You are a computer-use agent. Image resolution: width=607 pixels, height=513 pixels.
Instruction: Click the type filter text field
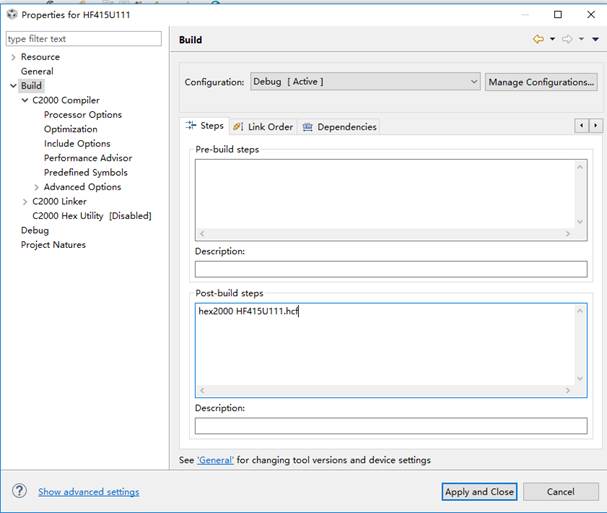click(83, 38)
